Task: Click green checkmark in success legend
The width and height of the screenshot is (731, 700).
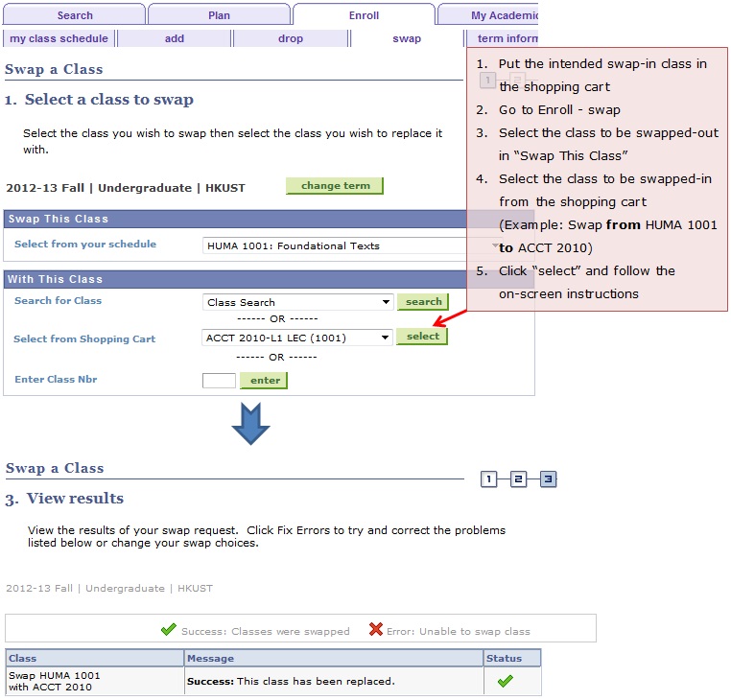Action: click(169, 630)
